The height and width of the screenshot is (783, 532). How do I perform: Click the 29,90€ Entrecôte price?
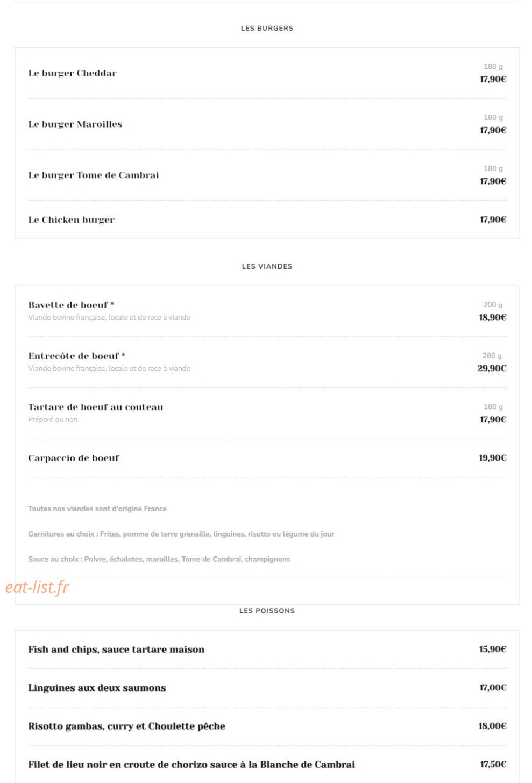click(492, 369)
